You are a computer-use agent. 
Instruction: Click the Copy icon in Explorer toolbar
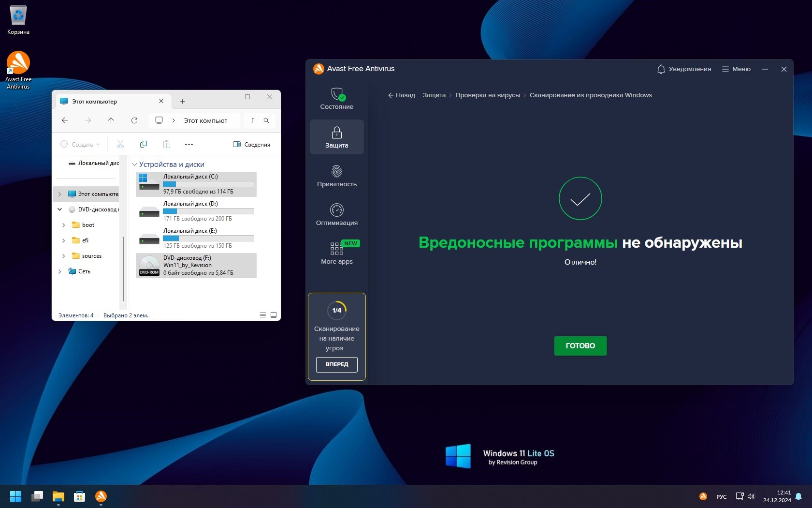click(x=144, y=144)
